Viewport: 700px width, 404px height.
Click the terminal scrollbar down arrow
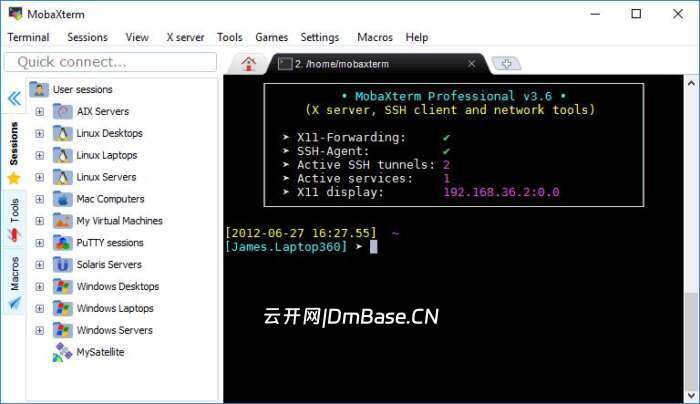[691, 396]
